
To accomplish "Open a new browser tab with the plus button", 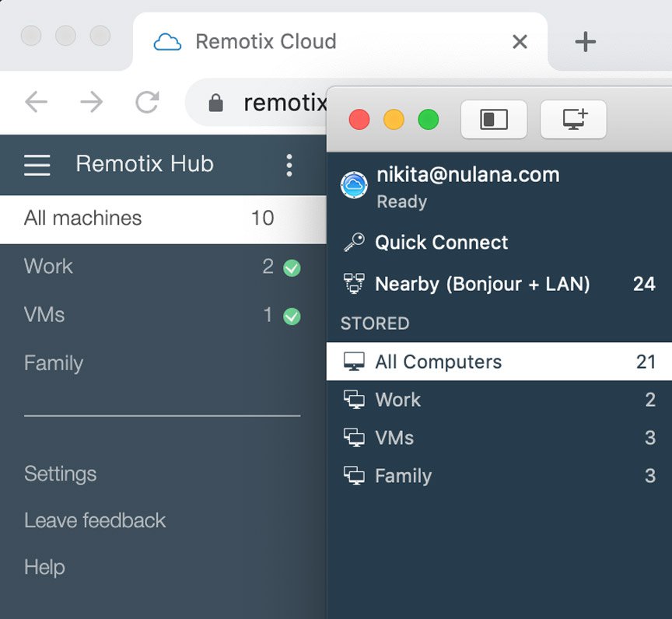I will pyautogui.click(x=585, y=42).
